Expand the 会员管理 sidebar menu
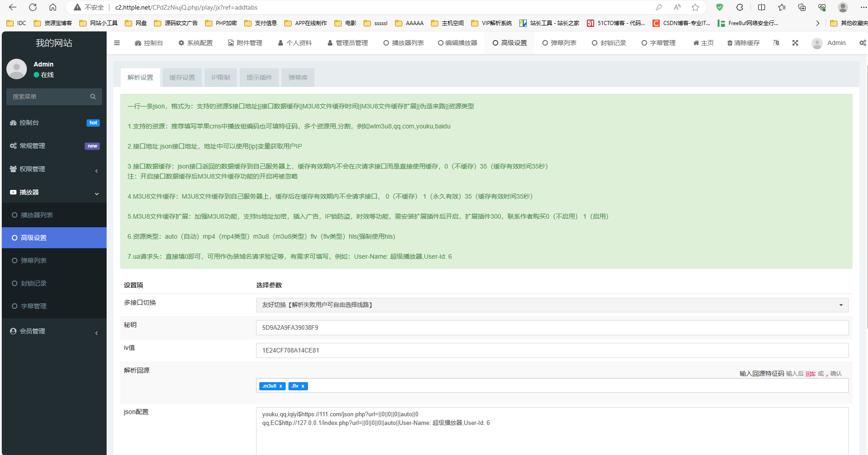868x455 pixels. [x=54, y=331]
